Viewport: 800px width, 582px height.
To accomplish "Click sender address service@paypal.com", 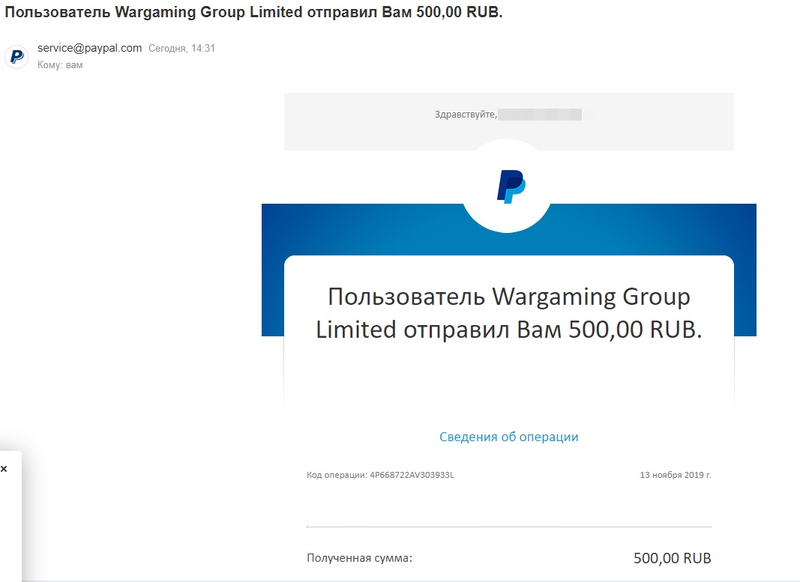I will [89, 48].
